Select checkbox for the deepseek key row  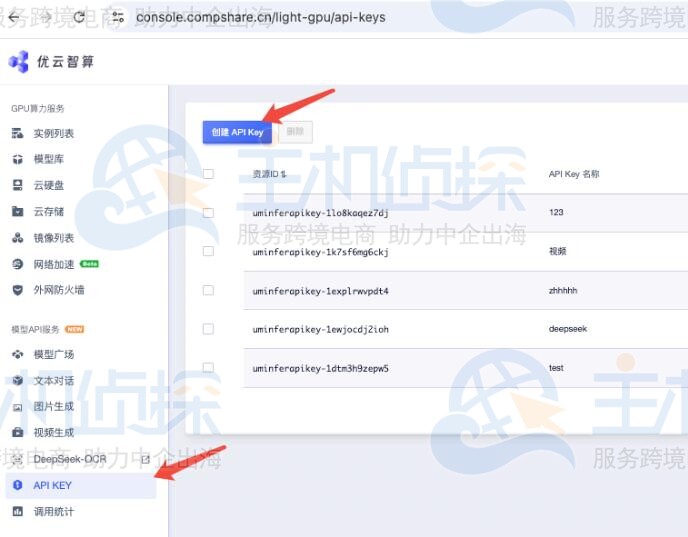(208, 329)
